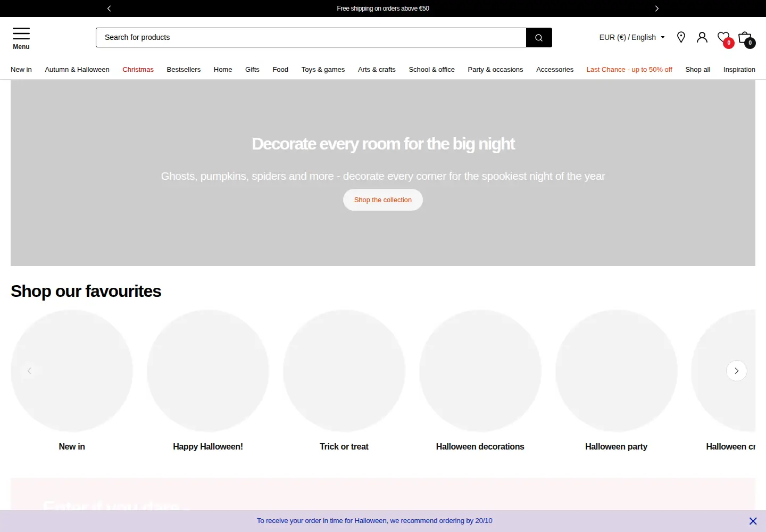Click the search magnifier button
This screenshot has width=766, height=532.
(539, 37)
